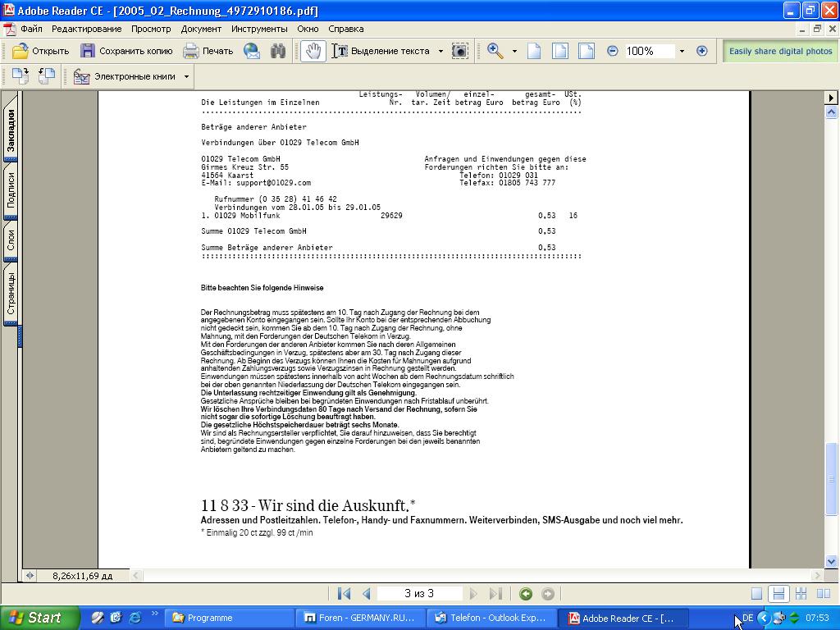
Task: Rotate view counterclockwise icon
Action: tap(47, 76)
